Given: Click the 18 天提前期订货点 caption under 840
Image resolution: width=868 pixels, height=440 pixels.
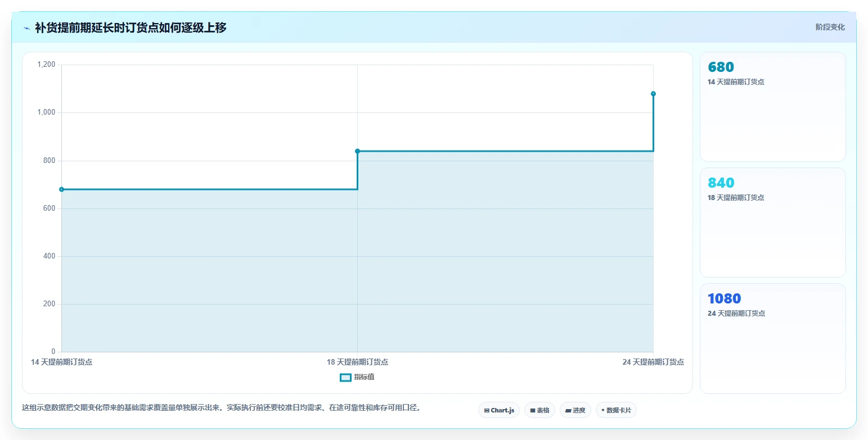Looking at the screenshot, I should (736, 198).
